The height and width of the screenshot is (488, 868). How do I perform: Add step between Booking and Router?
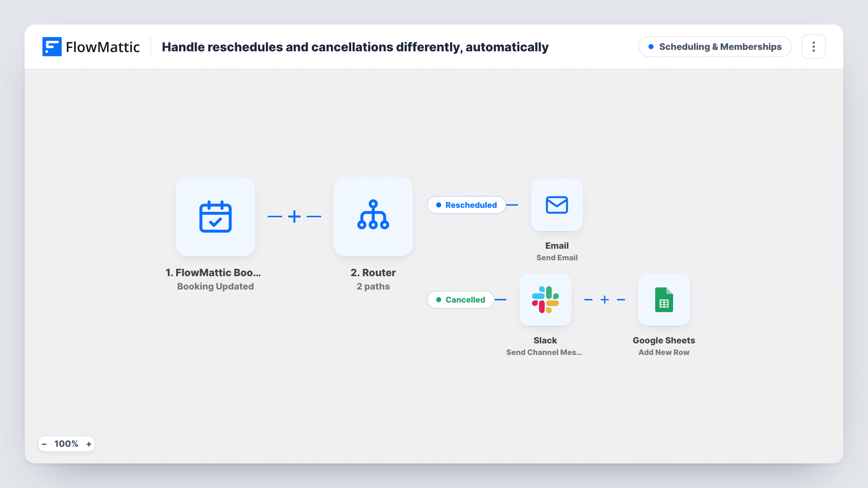coord(294,217)
